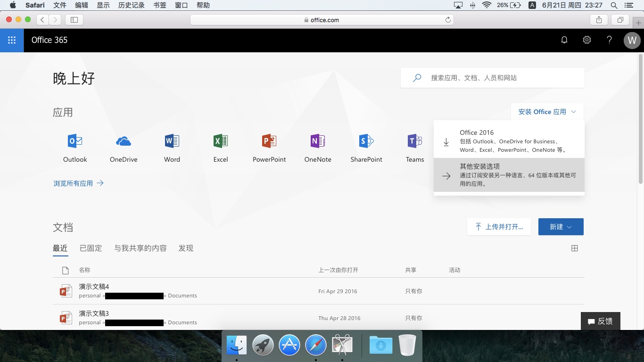This screenshot has height=362, width=644.
Task: Switch the document list to grid view
Action: pyautogui.click(x=575, y=248)
